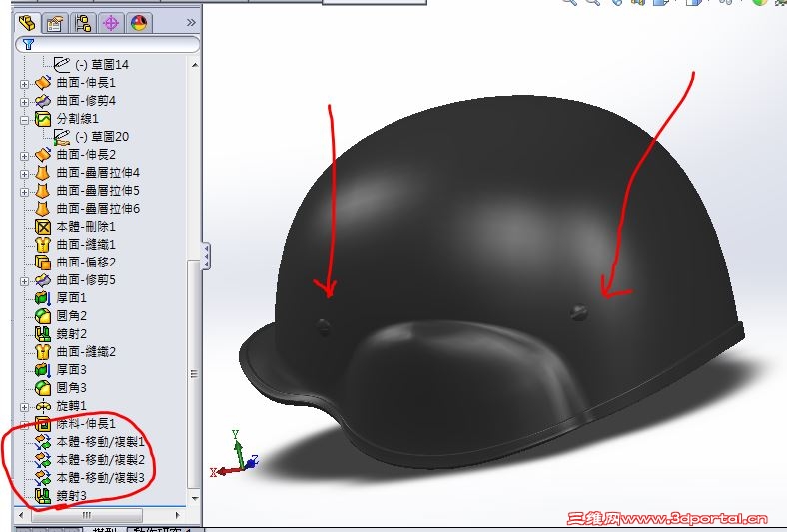Screen dimensions: 787x532
Task: Click the feature tree filter field
Action: coord(108,44)
